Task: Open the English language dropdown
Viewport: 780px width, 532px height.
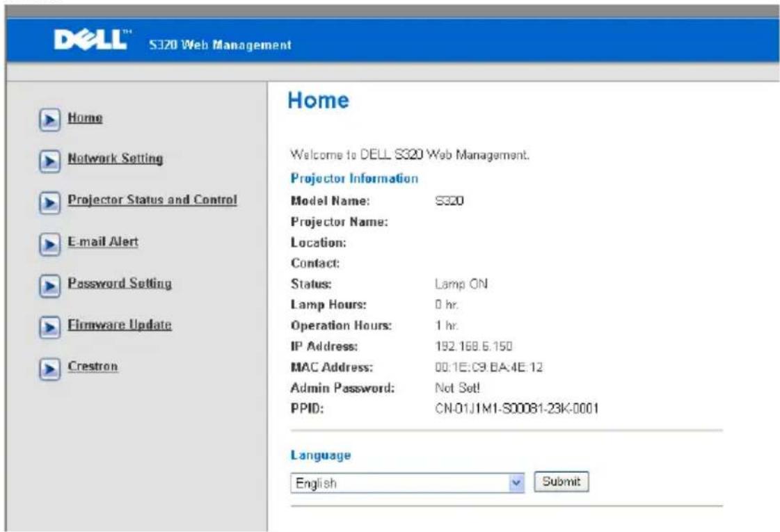Action: (408, 483)
